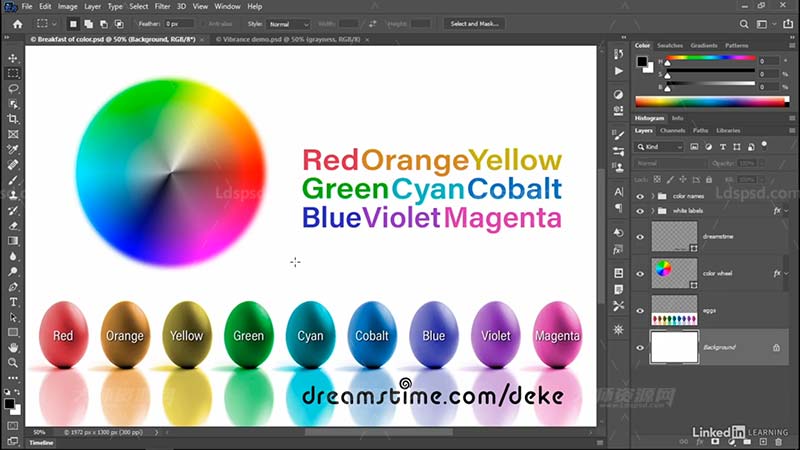The width and height of the screenshot is (800, 450).
Task: Hide the dreamstime layer
Action: [640, 237]
